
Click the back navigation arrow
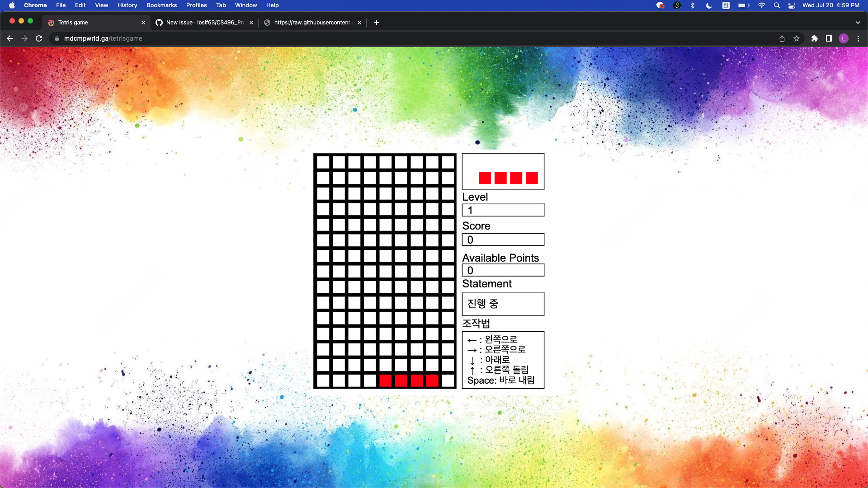point(10,38)
